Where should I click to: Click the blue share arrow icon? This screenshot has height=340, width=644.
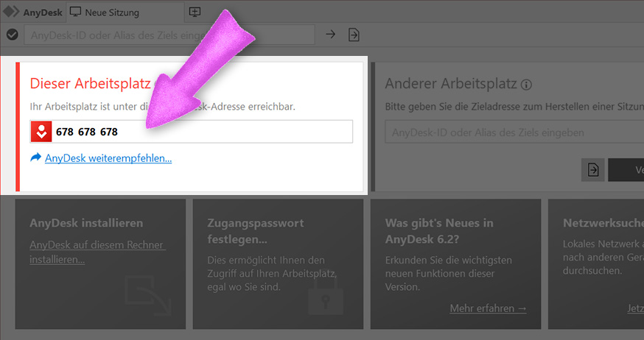click(x=36, y=157)
